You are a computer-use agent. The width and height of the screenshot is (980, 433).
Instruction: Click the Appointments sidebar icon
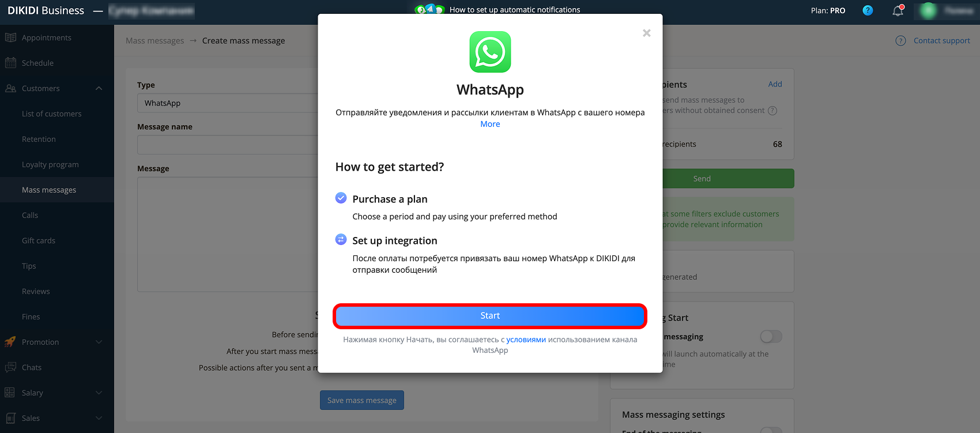[10, 37]
